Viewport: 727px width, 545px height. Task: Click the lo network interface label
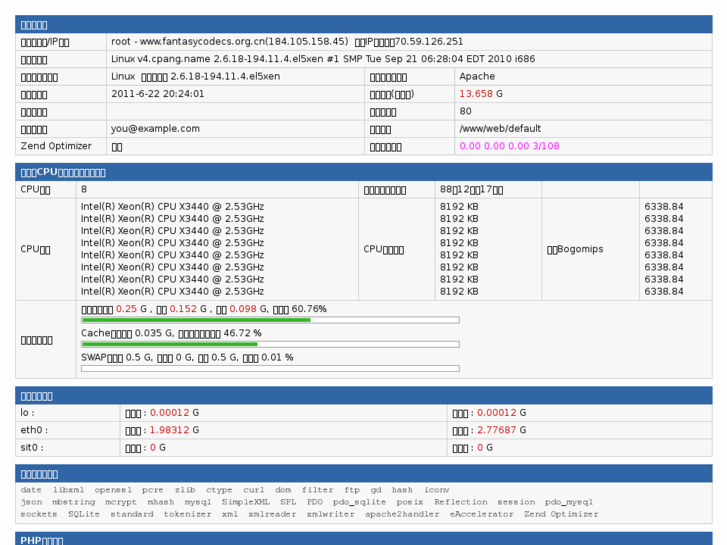(x=28, y=413)
